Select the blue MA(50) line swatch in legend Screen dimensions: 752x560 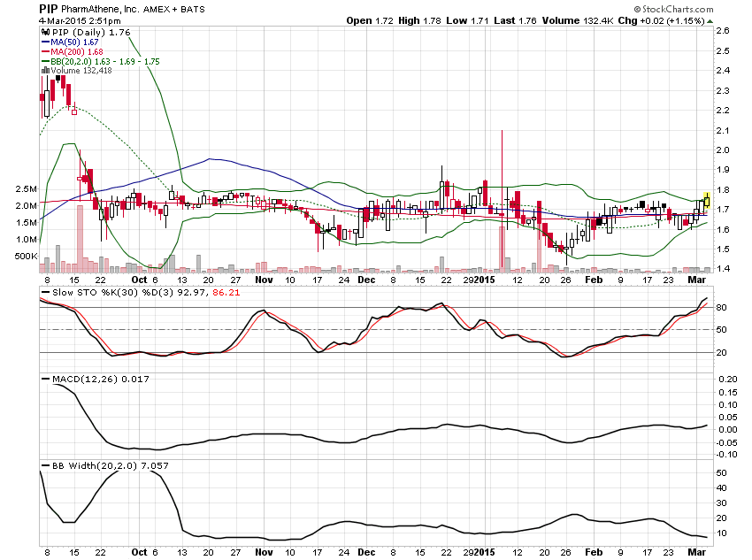[x=45, y=42]
